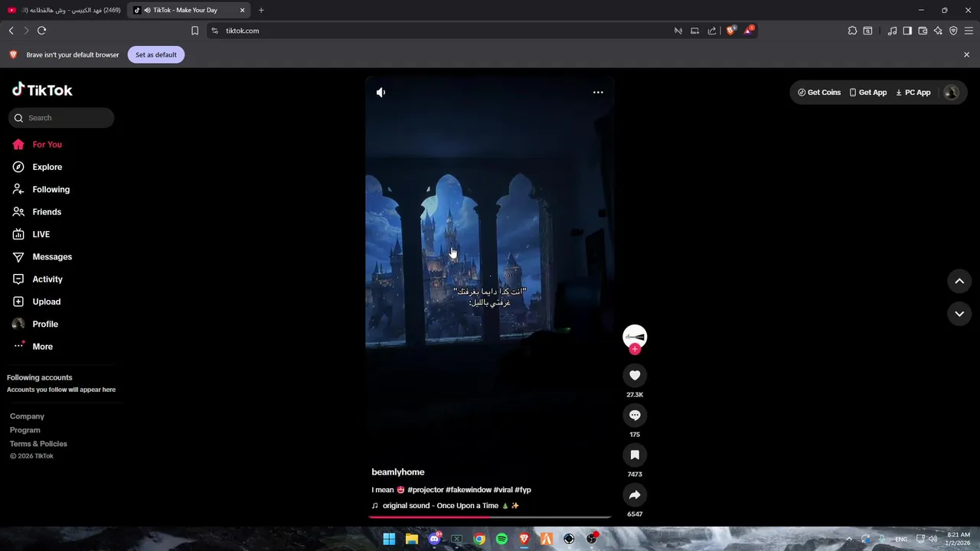
Task: Switch to the YouTube browser tab
Action: point(64,10)
